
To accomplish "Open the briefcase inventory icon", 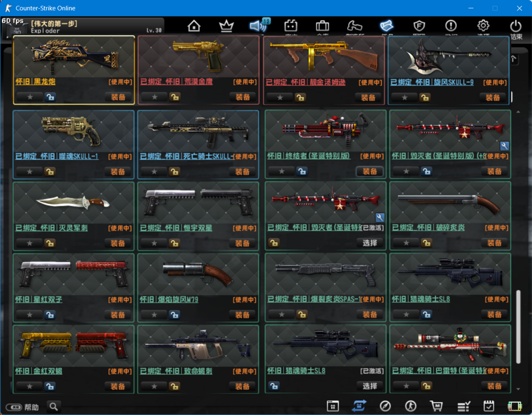I will 322,26.
